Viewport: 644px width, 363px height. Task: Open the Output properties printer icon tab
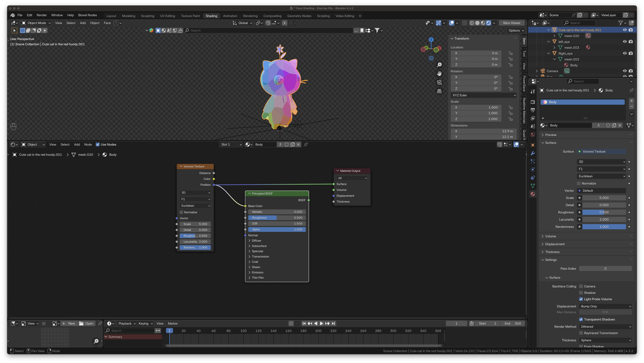click(533, 110)
